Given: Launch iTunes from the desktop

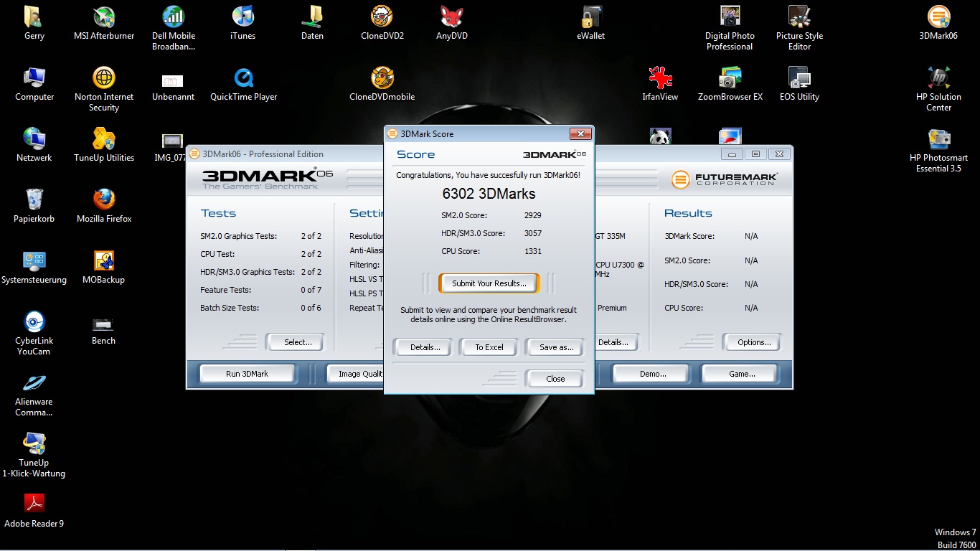Looking at the screenshot, I should [x=243, y=23].
